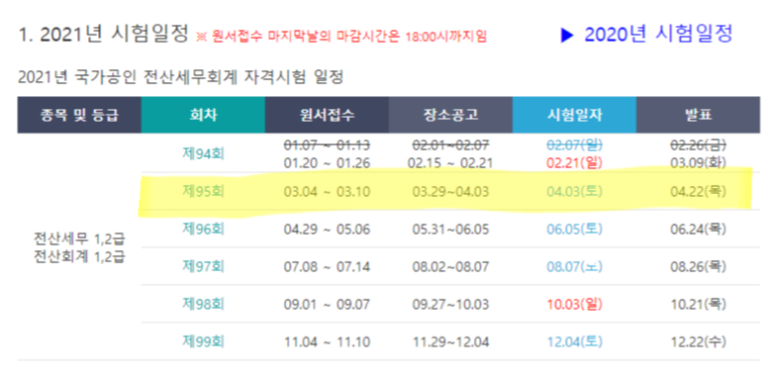Select the 발표 column header
Screen dimensions: 773x381
coord(698,115)
